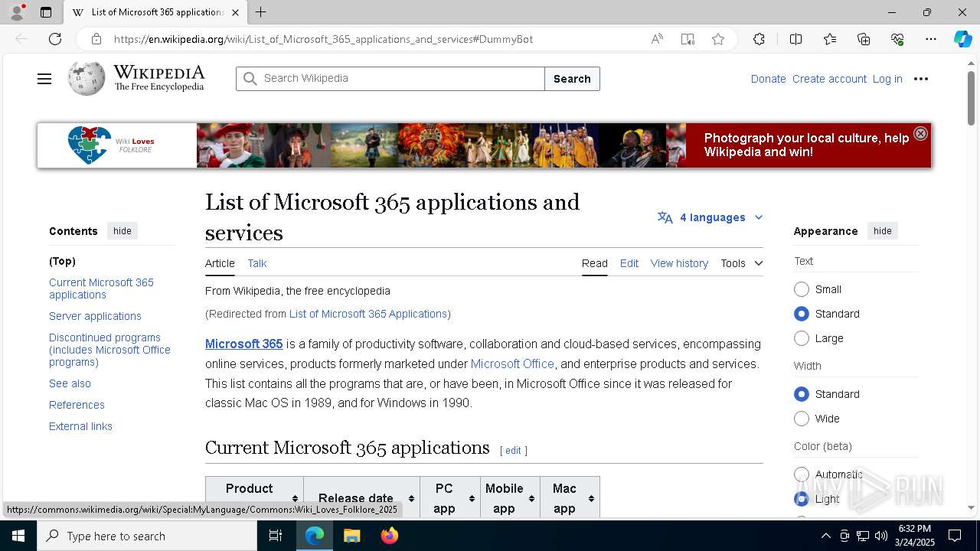Select Small text size
The height and width of the screenshot is (551, 980).
[x=802, y=289]
